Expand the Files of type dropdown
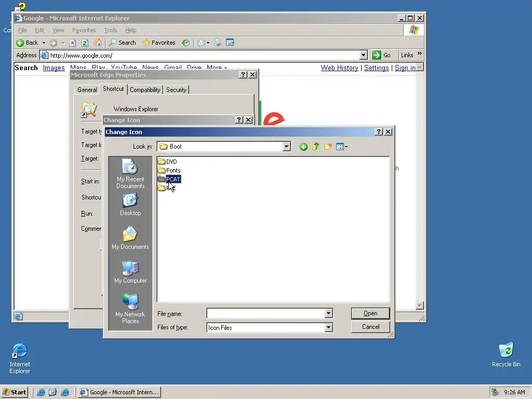This screenshot has height=399, width=532. [328, 327]
